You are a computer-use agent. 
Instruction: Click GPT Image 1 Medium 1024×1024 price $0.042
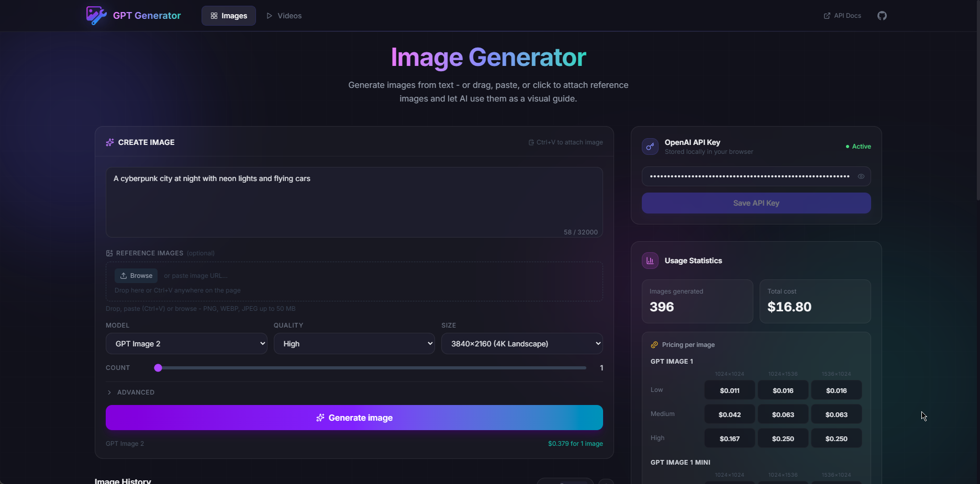pos(730,414)
